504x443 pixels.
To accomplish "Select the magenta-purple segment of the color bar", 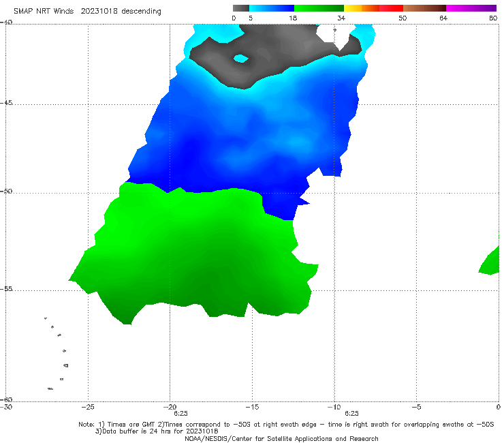I will pos(471,8).
